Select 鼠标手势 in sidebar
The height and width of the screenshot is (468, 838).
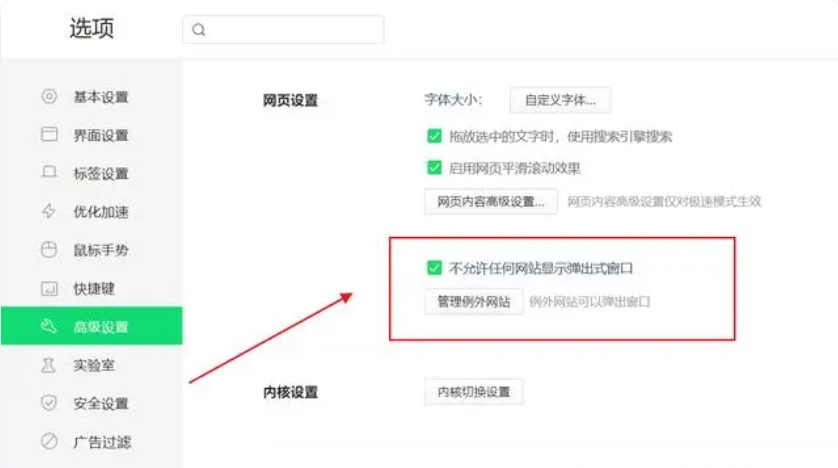[x=91, y=250]
